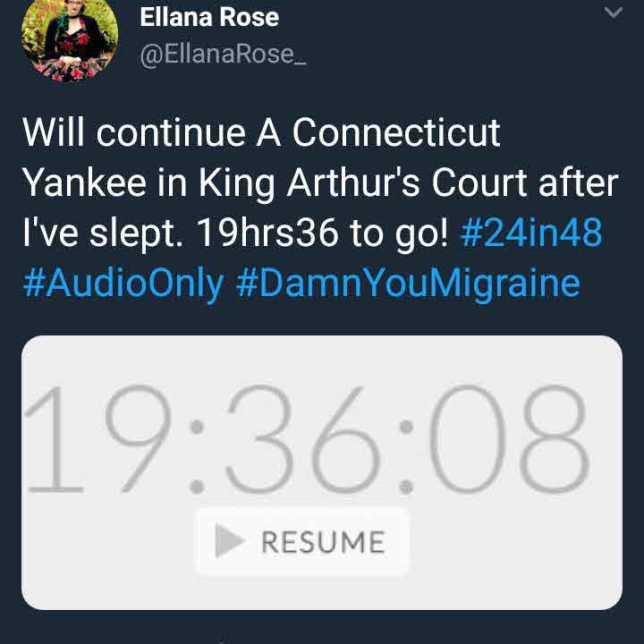Expand the tweet options chevron
This screenshot has width=644, height=644.
pos(614,13)
